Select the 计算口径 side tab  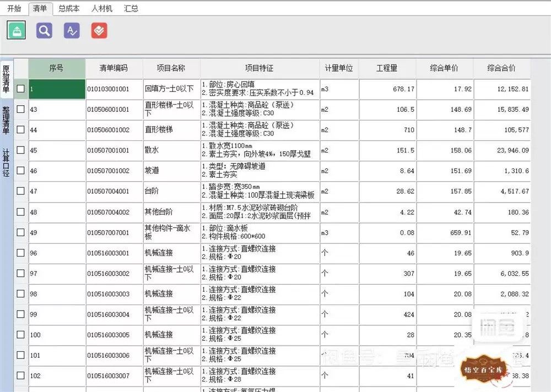point(6,162)
